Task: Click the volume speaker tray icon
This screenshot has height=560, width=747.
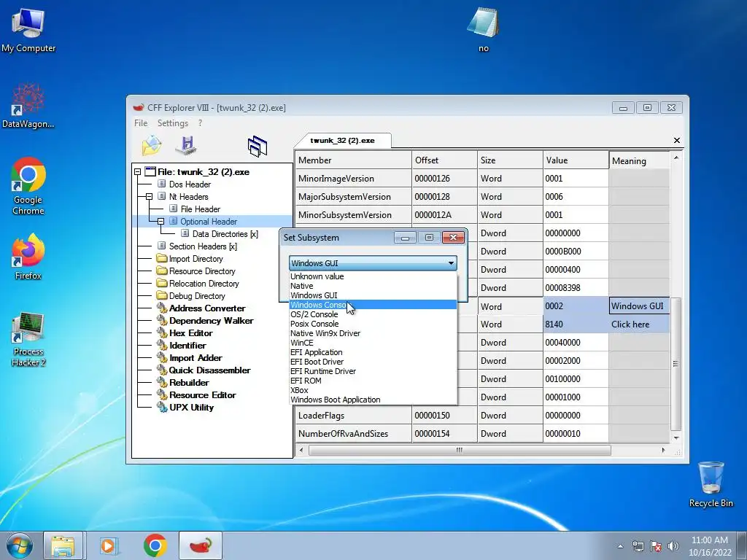Action: [x=673, y=546]
